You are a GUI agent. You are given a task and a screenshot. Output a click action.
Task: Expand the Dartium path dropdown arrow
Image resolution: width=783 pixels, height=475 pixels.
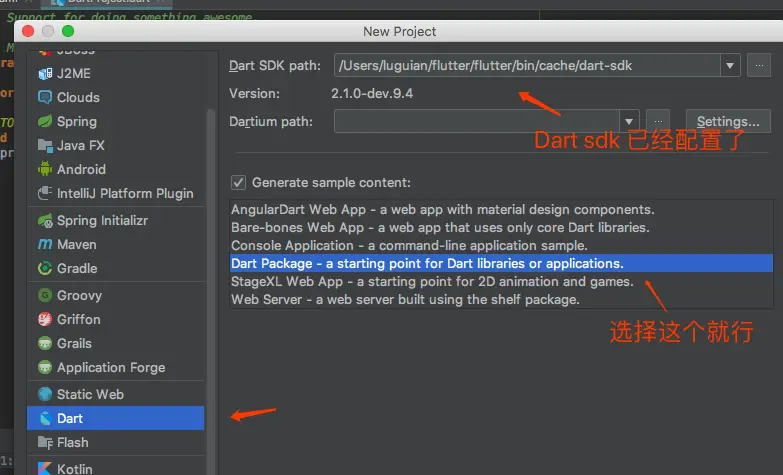click(x=629, y=121)
